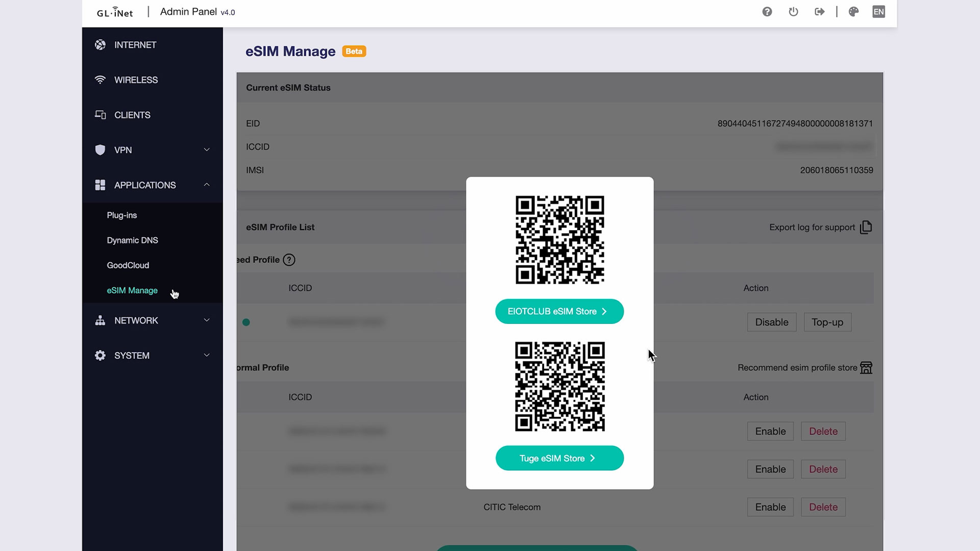980x551 pixels.
Task: Open the EN language selector
Action: pyautogui.click(x=878, y=12)
